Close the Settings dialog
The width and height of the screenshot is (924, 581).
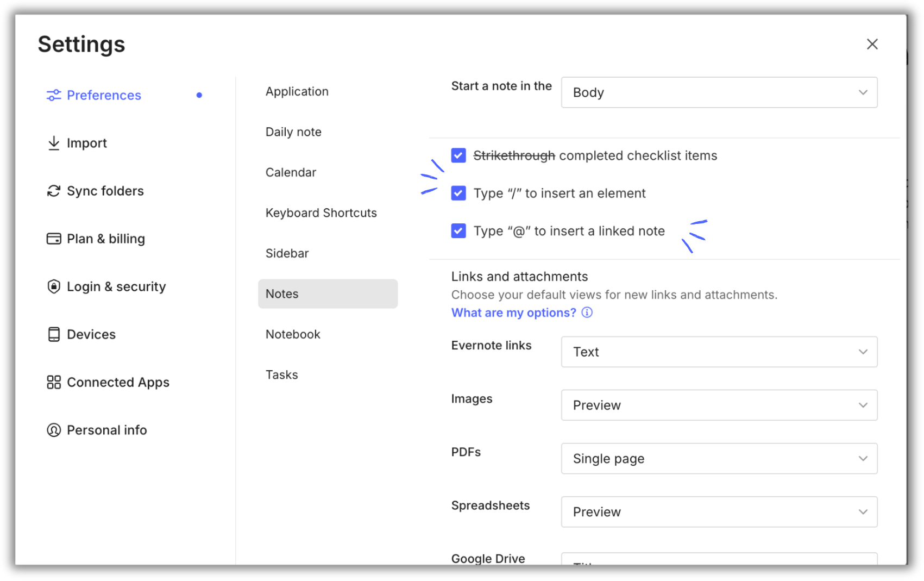(872, 44)
